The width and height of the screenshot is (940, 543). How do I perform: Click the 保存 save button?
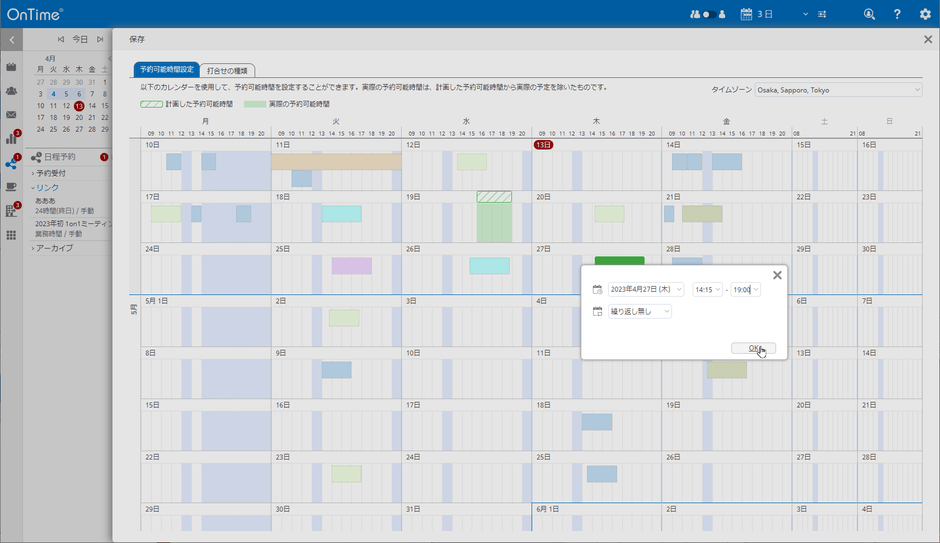[137, 40]
